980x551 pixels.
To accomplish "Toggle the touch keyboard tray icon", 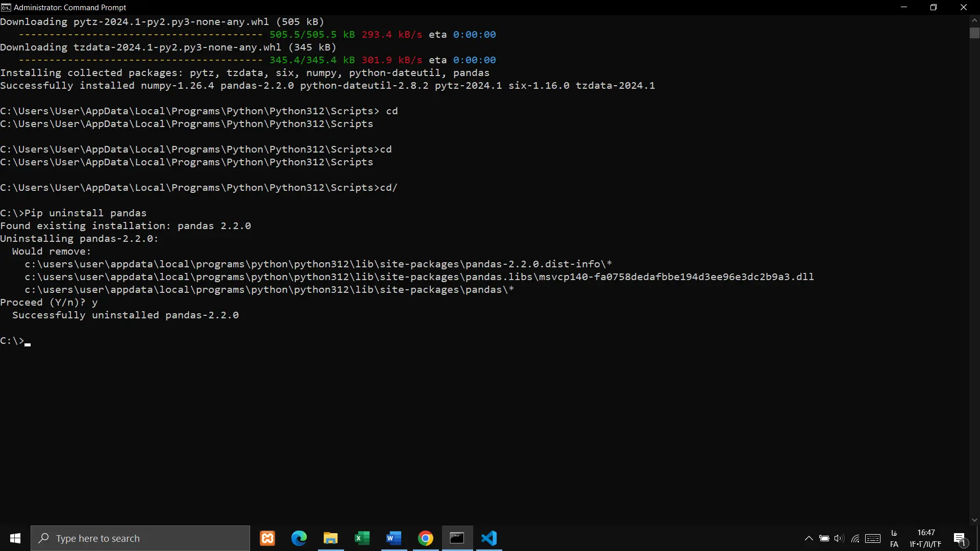I will [x=873, y=538].
